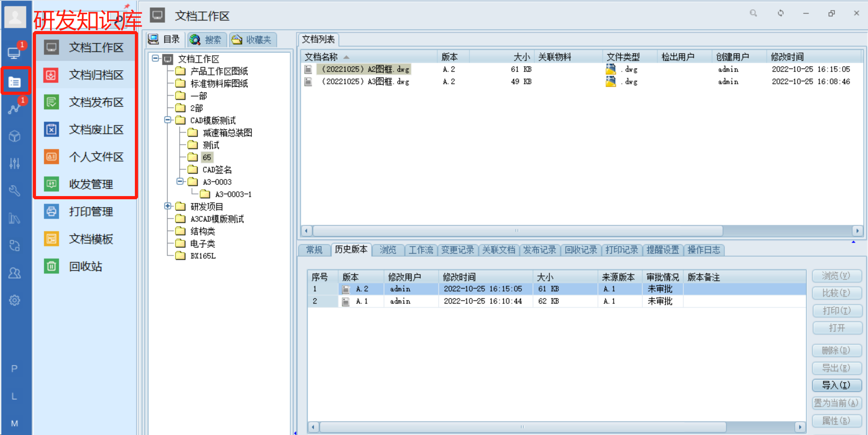
Task: Select the (20221025) A3图框.dwg file
Action: (x=365, y=82)
